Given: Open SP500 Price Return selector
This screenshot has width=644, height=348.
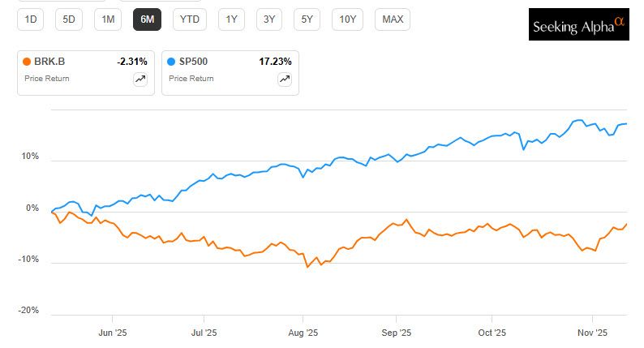Looking at the screenshot, I should pos(191,79).
